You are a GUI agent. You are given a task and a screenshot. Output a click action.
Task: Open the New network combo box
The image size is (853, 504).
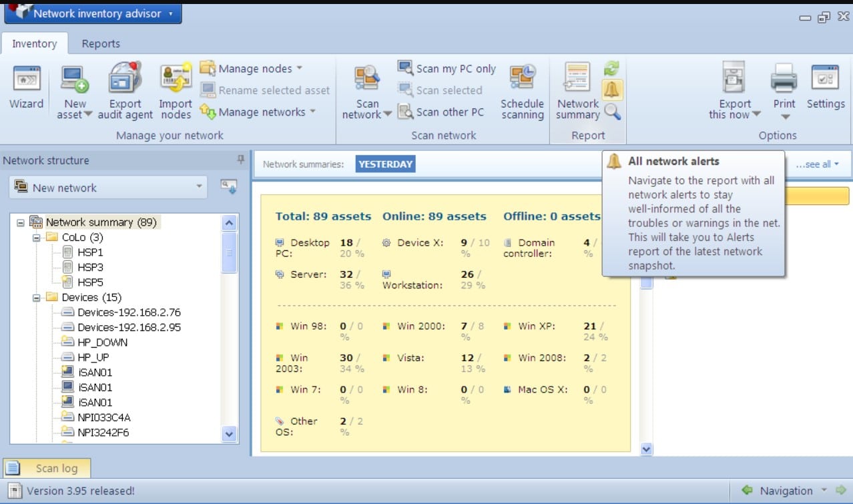point(107,188)
